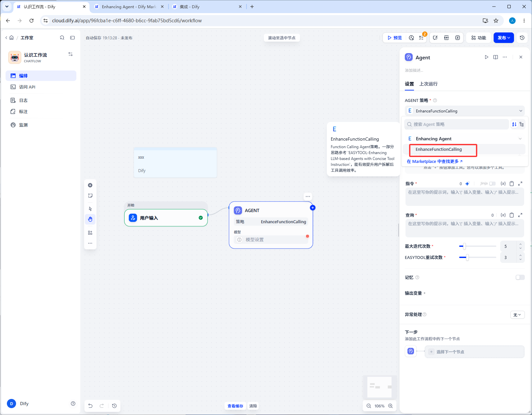
Task: Open Agent panel more options menu
Action: [x=505, y=57]
